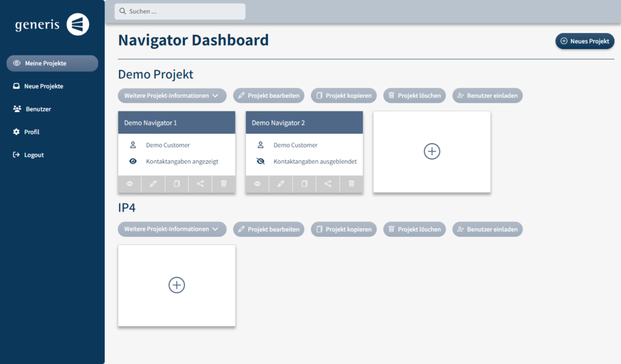This screenshot has height=364, width=621.
Task: Share Demo Navigator 2 with share icon
Action: (327, 184)
